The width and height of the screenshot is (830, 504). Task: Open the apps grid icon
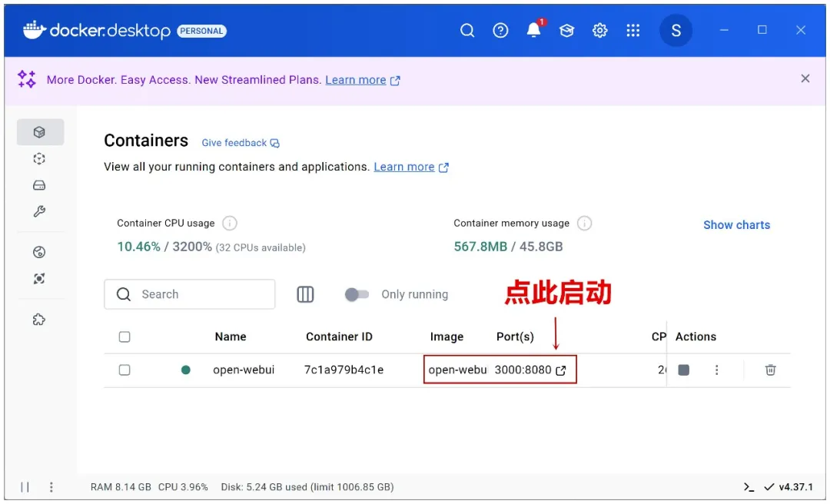point(633,31)
